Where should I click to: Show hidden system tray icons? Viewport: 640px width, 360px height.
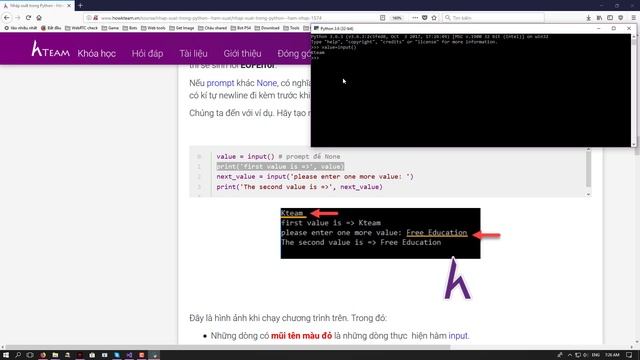tap(570, 355)
